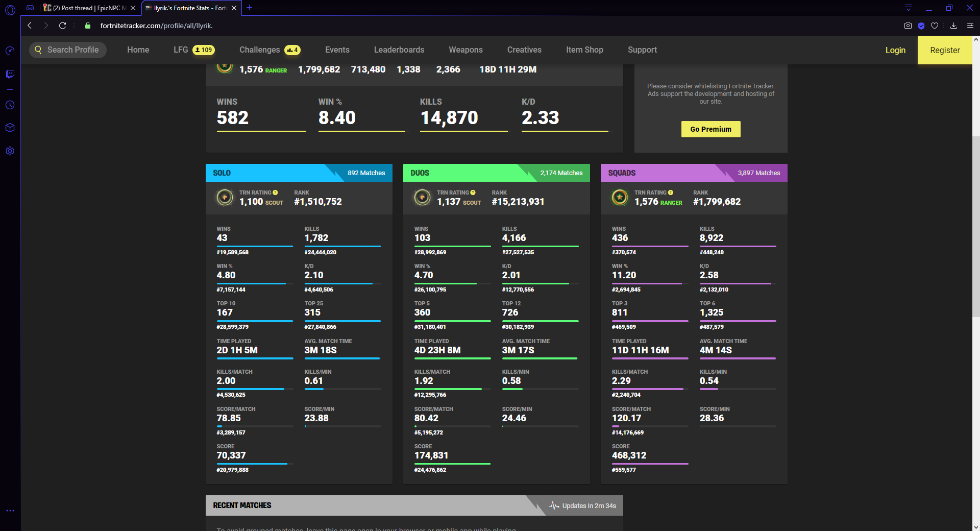Click the sidebar three-dots more button
The width and height of the screenshot is (980, 531).
point(10,511)
